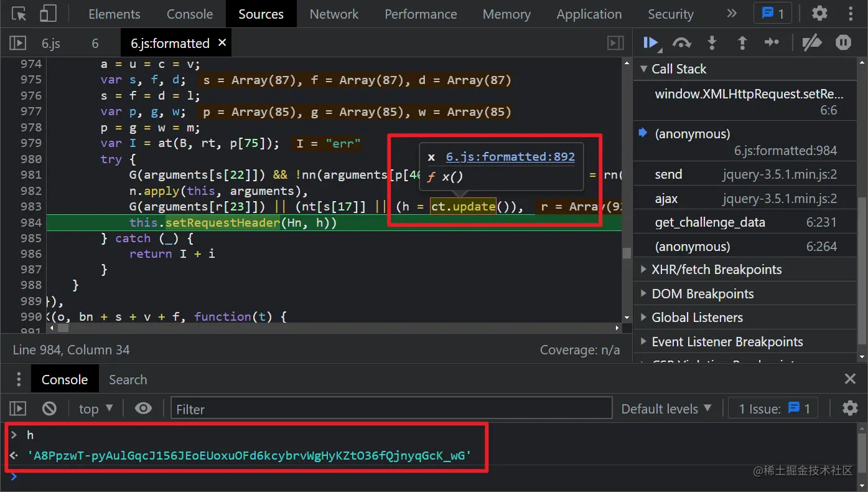Click the 'Line 984, Column 34' status text
This screenshot has height=492, width=868.
pos(71,350)
